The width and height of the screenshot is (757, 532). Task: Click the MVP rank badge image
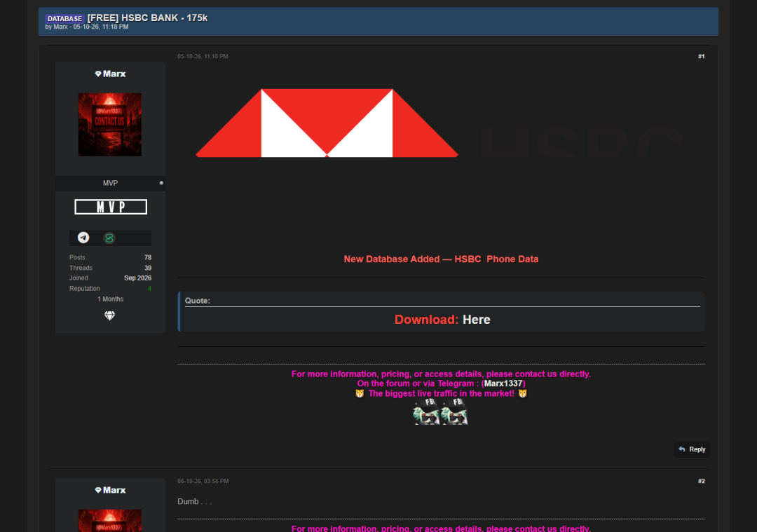(x=111, y=207)
